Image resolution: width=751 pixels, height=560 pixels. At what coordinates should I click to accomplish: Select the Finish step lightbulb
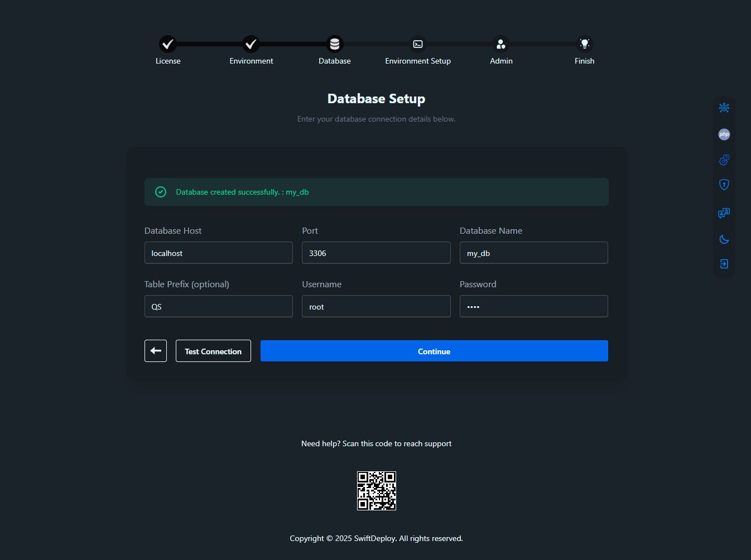[x=584, y=44]
